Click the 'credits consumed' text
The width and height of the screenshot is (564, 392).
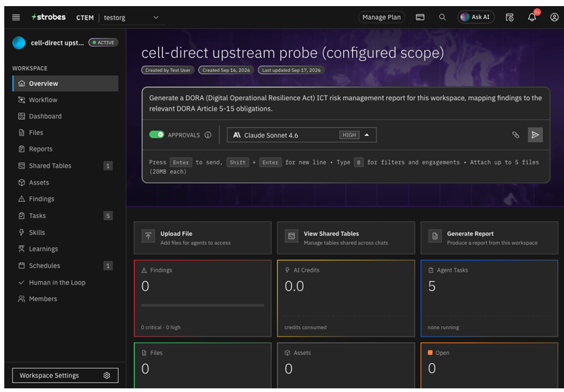[306, 327]
